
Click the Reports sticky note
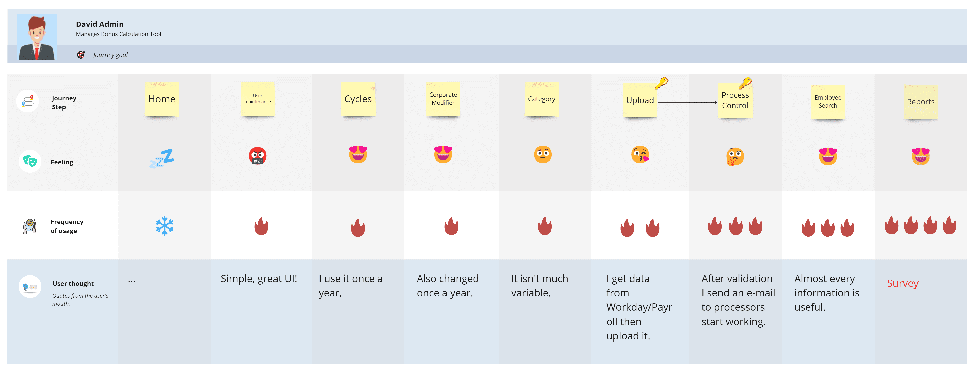pyautogui.click(x=921, y=102)
